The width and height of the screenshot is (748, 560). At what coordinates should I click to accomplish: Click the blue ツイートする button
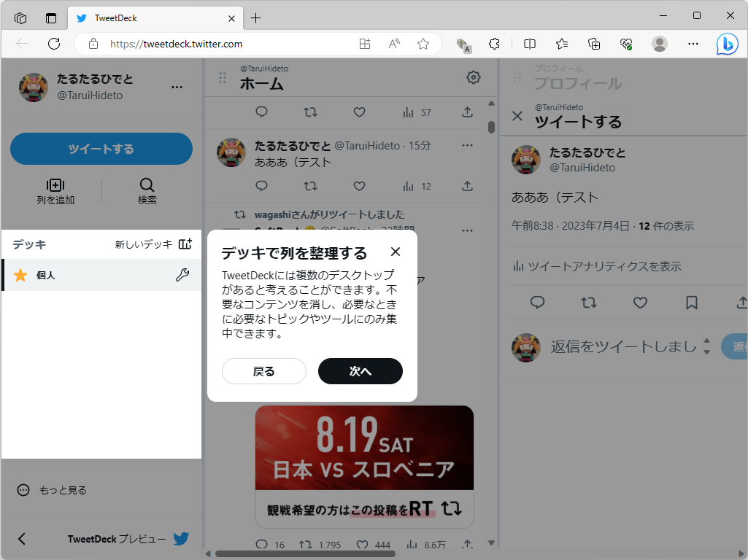101,148
